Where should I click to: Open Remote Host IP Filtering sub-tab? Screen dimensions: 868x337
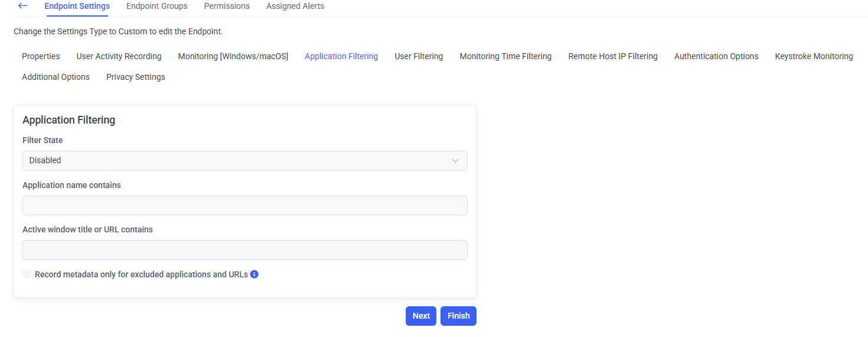pyautogui.click(x=613, y=56)
